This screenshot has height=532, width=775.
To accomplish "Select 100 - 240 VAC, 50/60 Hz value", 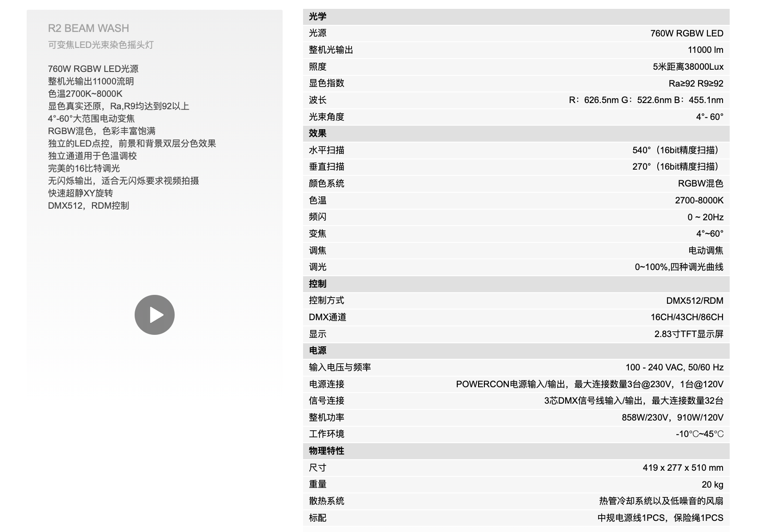I will click(675, 367).
